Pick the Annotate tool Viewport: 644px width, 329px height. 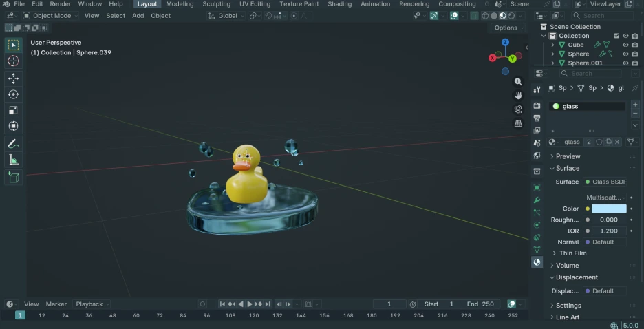(14, 144)
